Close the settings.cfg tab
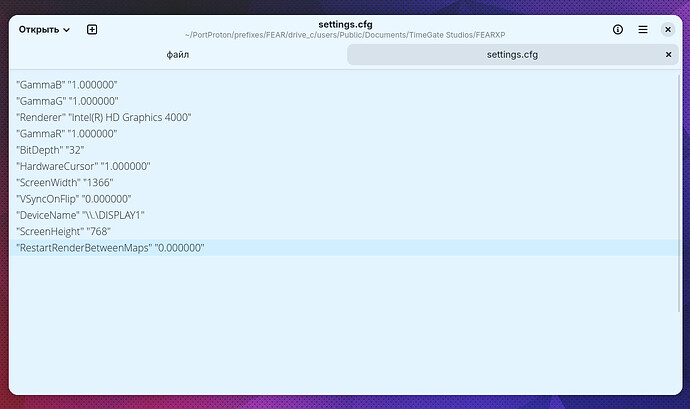The width and height of the screenshot is (690, 409). pos(668,55)
